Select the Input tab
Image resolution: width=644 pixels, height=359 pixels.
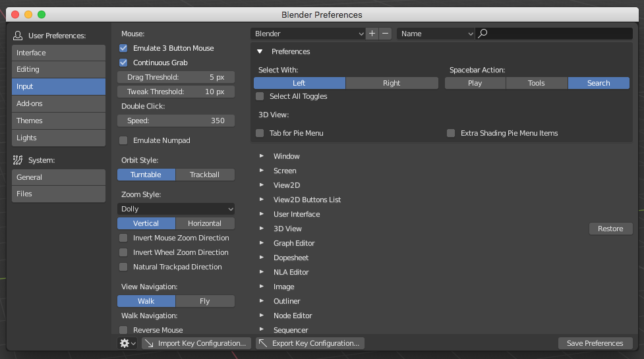pyautogui.click(x=59, y=86)
